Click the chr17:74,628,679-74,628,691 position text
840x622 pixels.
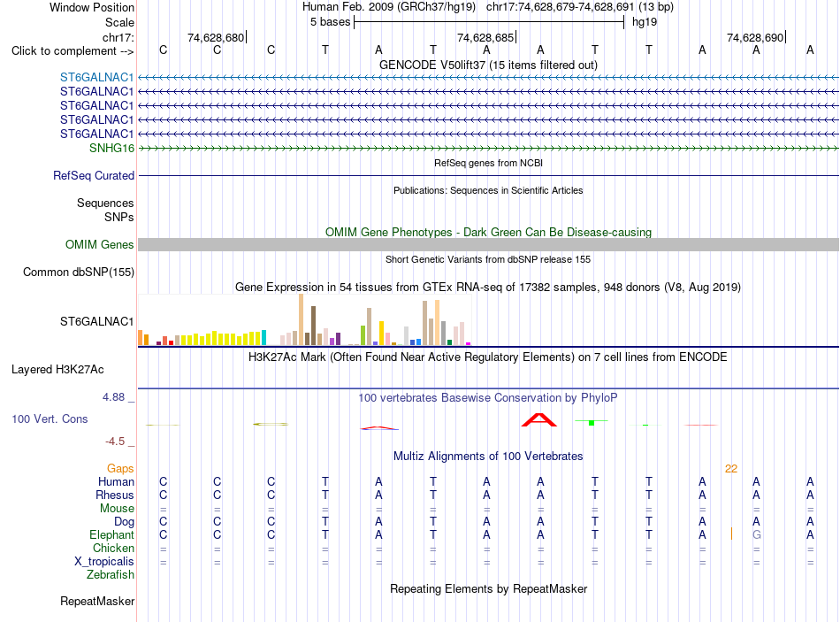pos(560,7)
